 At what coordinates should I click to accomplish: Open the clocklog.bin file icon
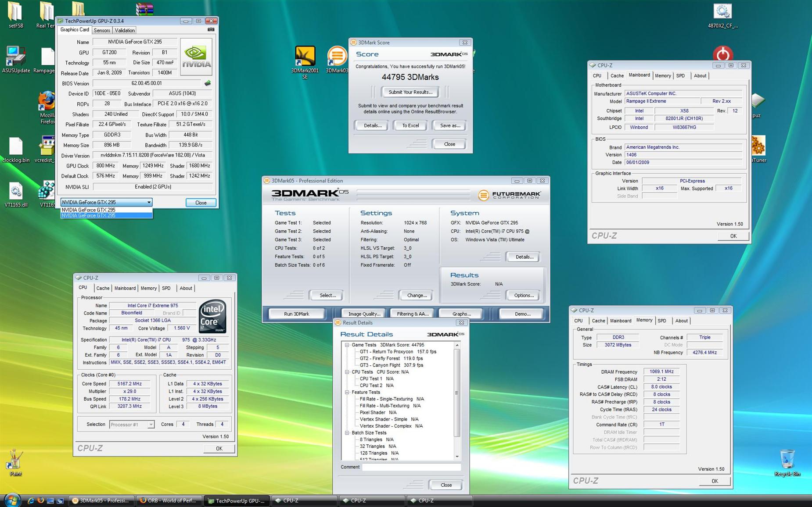[16, 150]
